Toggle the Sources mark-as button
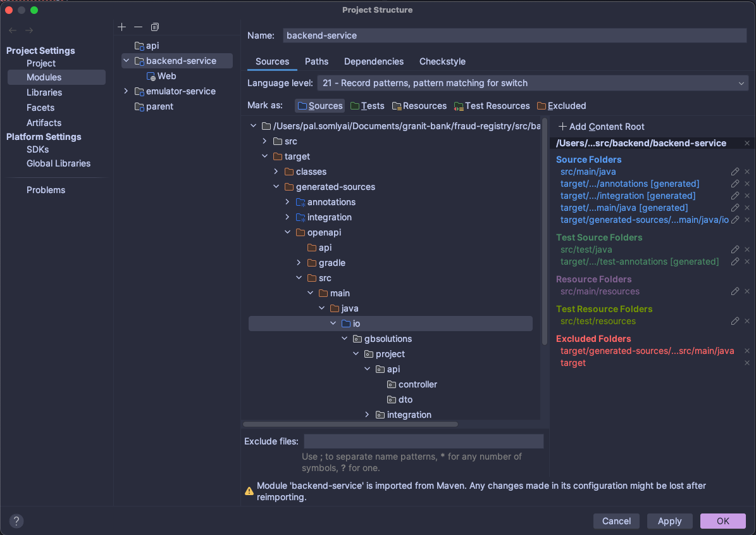This screenshot has height=535, width=756. tap(319, 106)
